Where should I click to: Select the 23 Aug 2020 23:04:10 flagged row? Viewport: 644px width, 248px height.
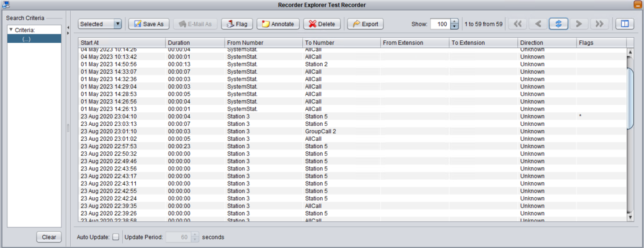click(352, 116)
